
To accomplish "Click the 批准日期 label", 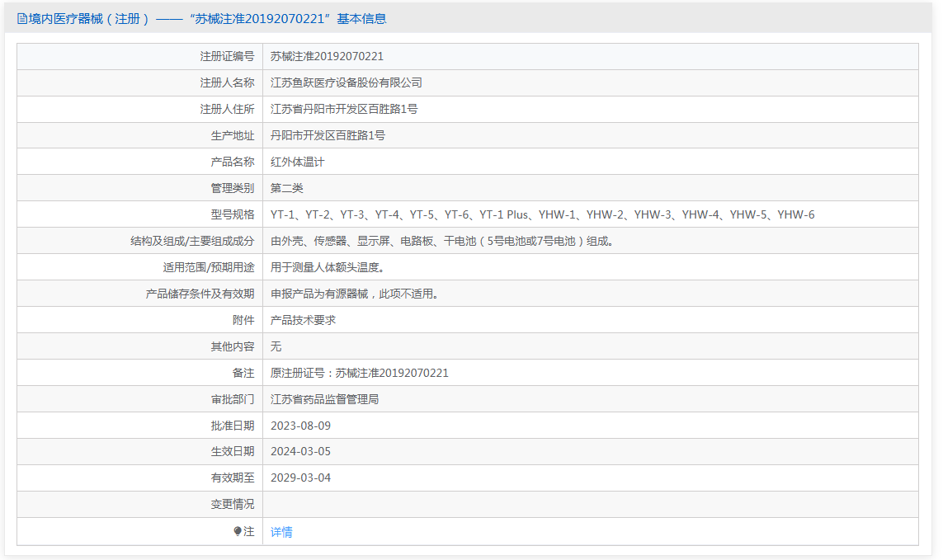I will pos(233,426).
